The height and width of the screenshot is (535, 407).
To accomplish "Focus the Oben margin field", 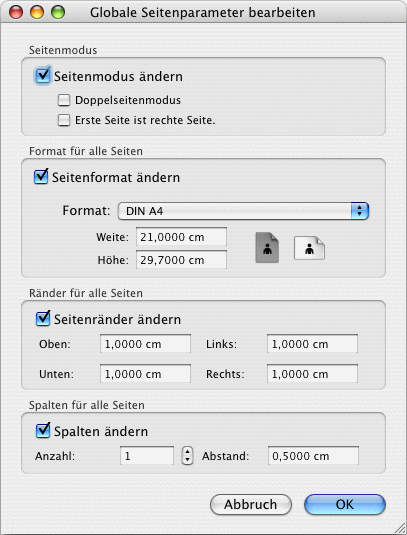I will [x=145, y=344].
